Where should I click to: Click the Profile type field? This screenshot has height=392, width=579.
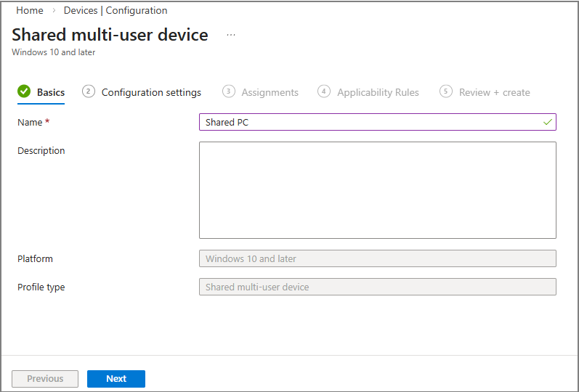click(377, 287)
